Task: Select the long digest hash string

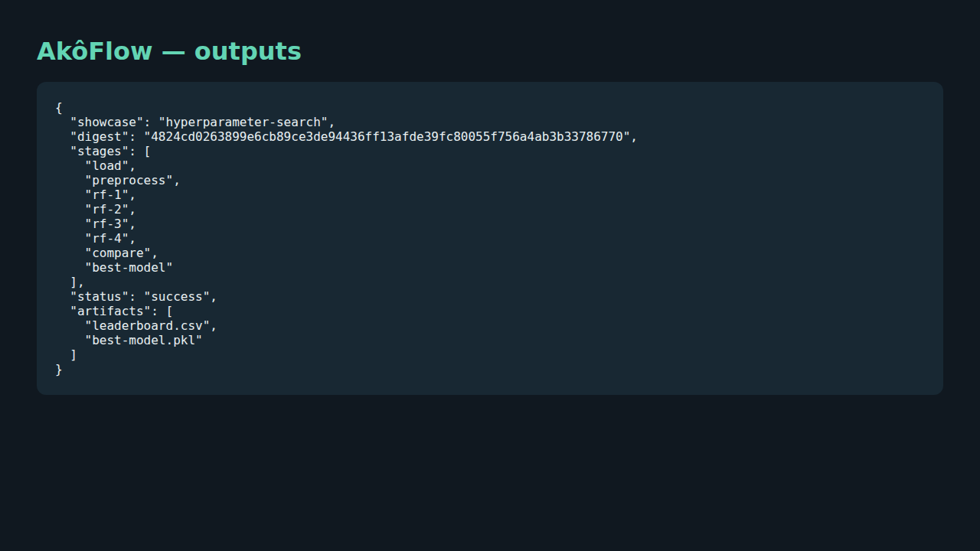Action: coord(387,137)
